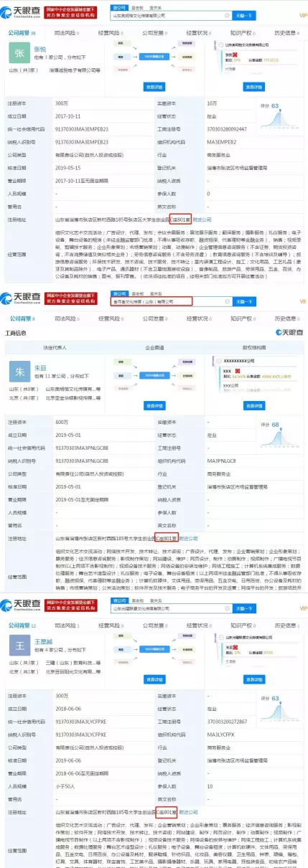Click the 天眼查 logo above the 朱亘 company page

pos(20,300)
